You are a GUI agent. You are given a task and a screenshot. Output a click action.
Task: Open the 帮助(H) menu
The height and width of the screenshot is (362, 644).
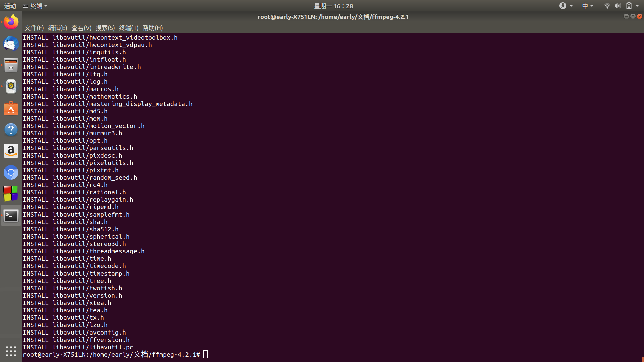[x=153, y=28]
